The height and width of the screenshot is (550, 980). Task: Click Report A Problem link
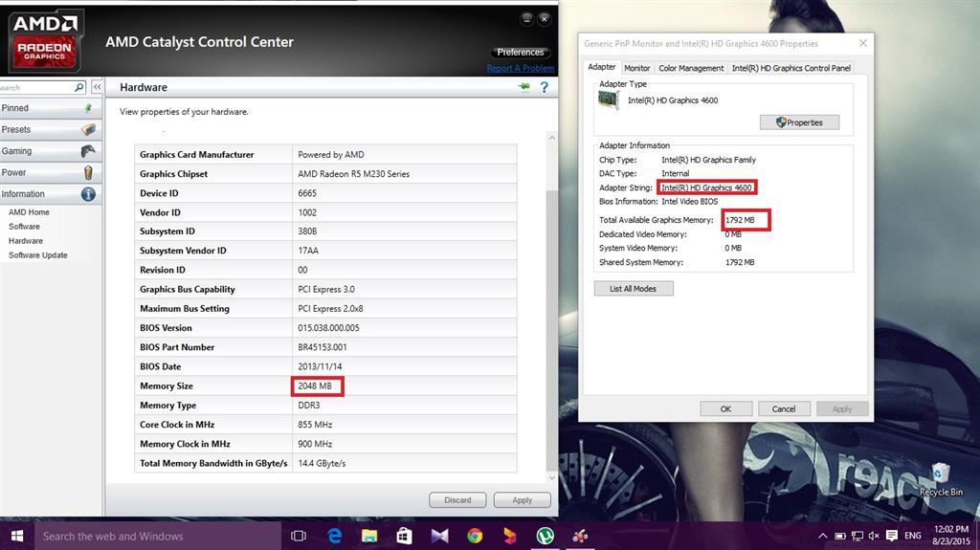click(x=520, y=68)
